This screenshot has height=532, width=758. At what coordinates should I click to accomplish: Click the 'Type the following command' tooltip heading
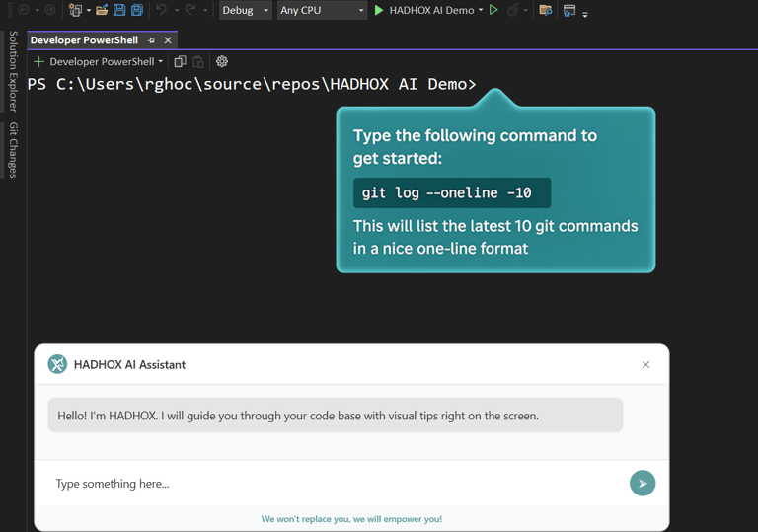[475, 146]
